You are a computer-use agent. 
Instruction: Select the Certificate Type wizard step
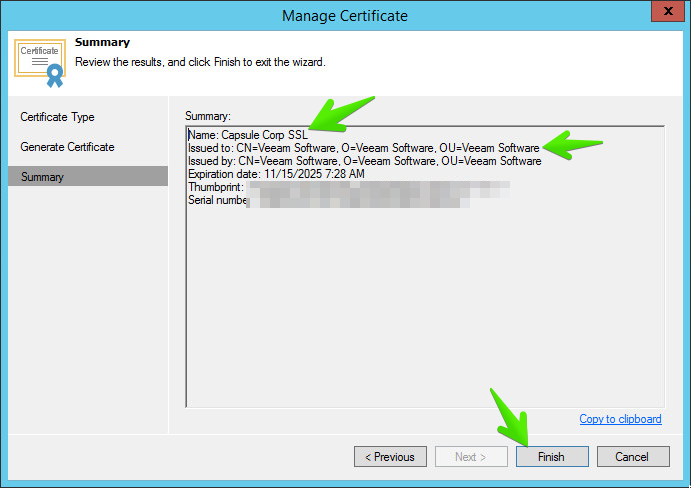point(57,117)
